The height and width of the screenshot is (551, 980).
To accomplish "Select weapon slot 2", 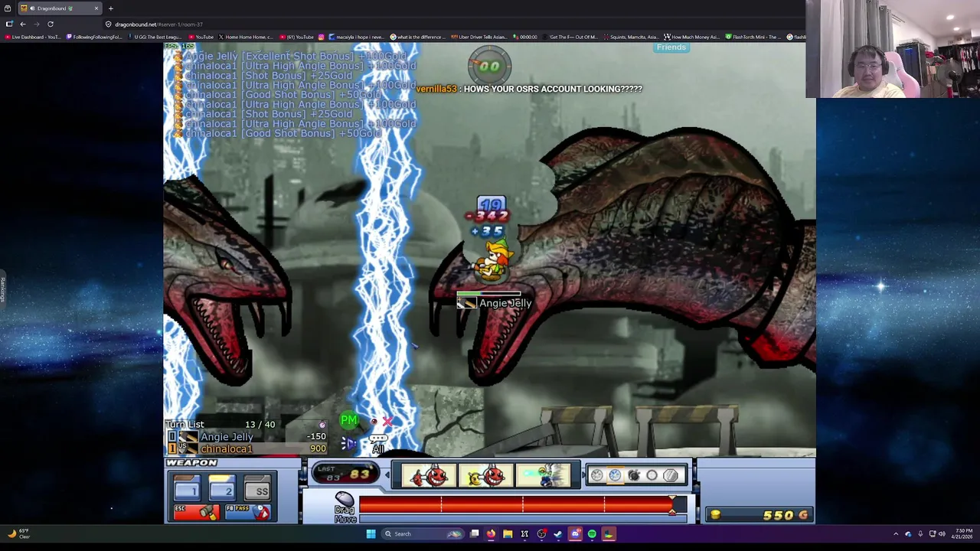I will [221, 487].
